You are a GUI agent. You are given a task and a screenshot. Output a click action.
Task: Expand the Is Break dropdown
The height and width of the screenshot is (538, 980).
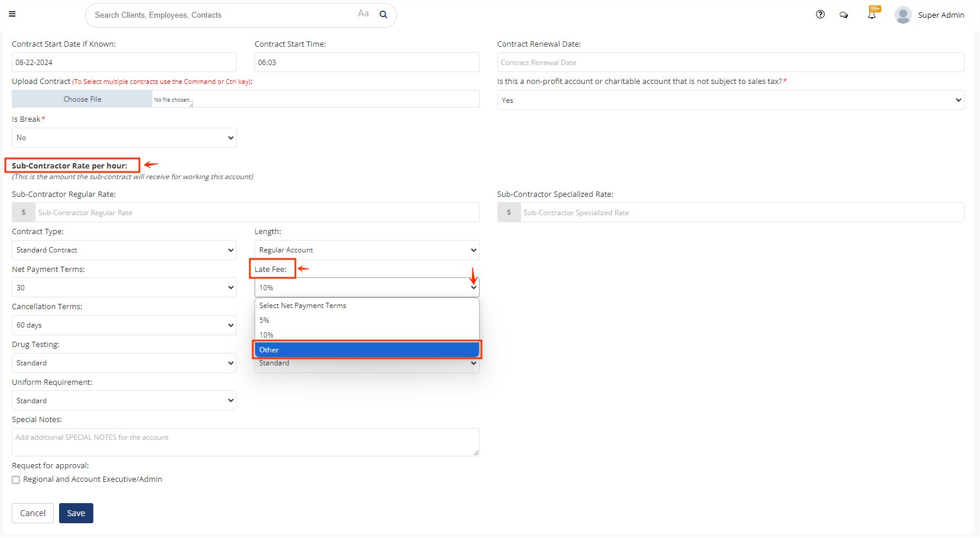(x=124, y=138)
